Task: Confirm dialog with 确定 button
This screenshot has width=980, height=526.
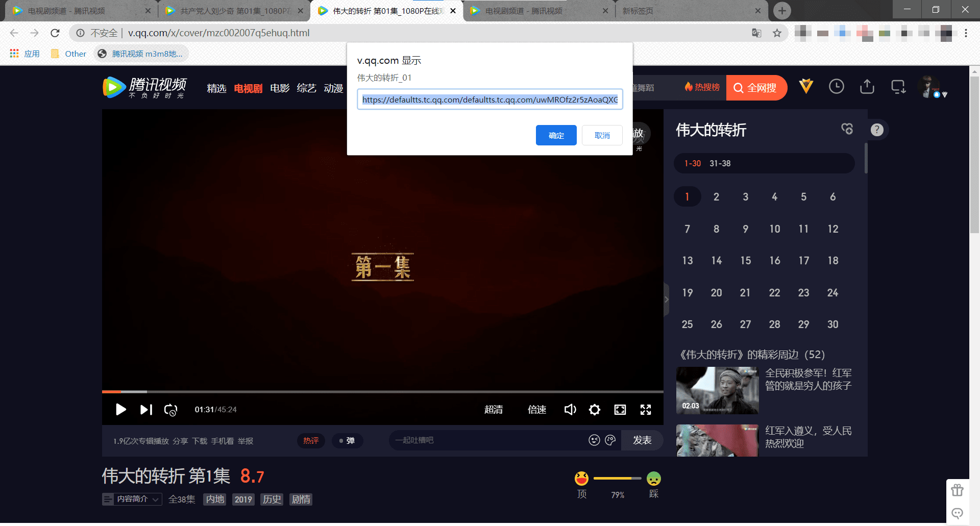Action: click(556, 135)
